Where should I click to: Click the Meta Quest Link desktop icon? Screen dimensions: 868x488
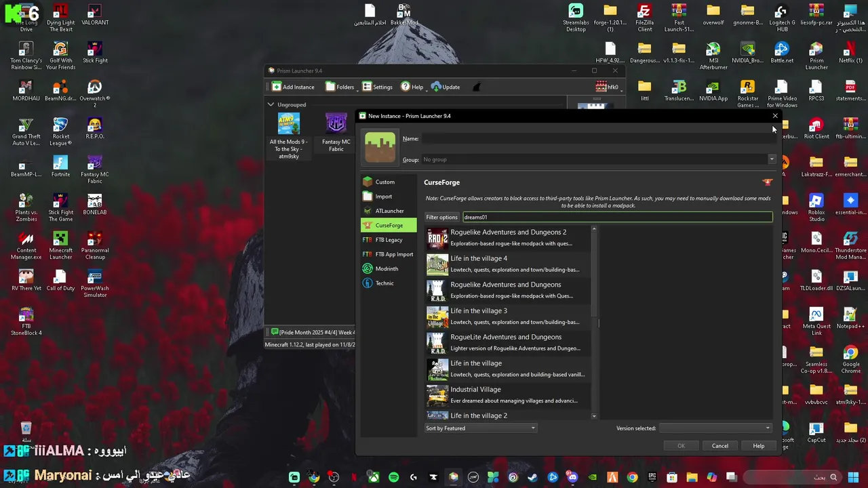coord(816,322)
